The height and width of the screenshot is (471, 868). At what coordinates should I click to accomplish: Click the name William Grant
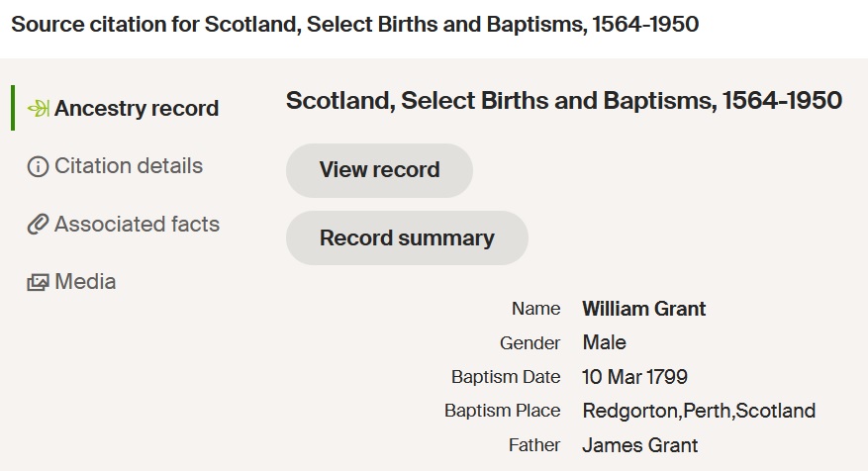(644, 309)
